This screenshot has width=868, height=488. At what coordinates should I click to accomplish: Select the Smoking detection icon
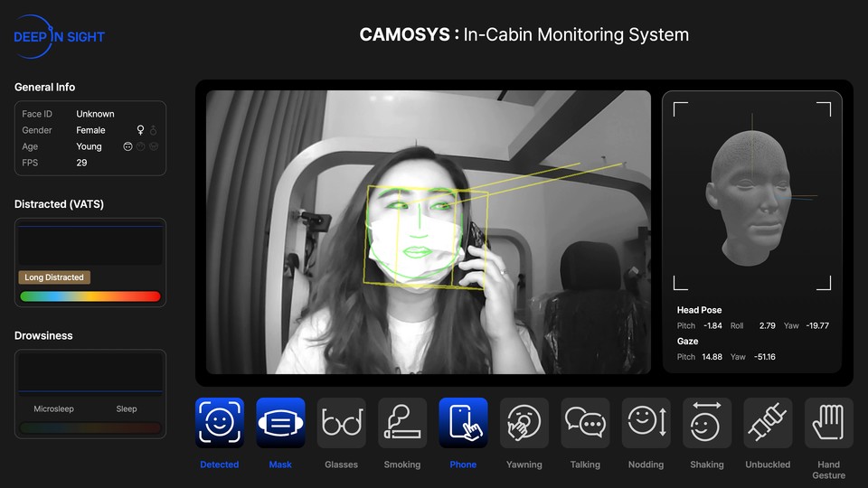[402, 423]
